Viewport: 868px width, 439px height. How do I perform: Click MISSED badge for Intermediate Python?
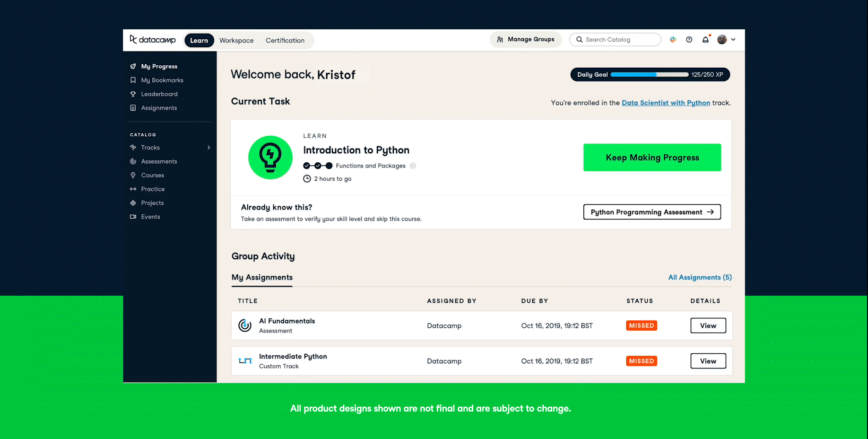pyautogui.click(x=642, y=361)
